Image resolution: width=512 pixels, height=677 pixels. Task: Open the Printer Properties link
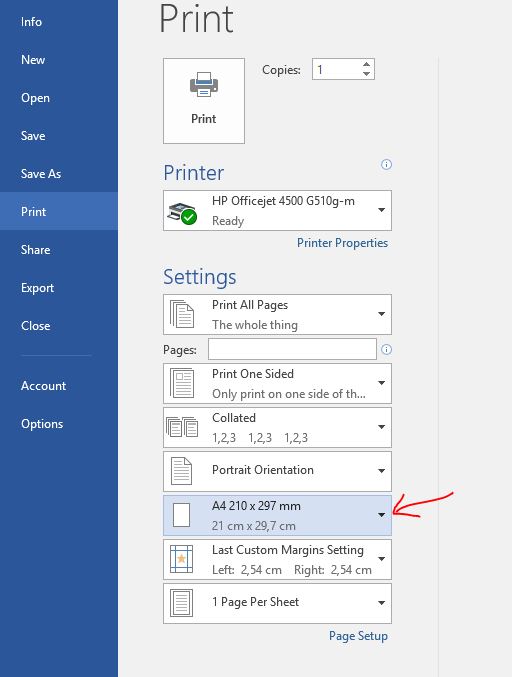click(342, 243)
